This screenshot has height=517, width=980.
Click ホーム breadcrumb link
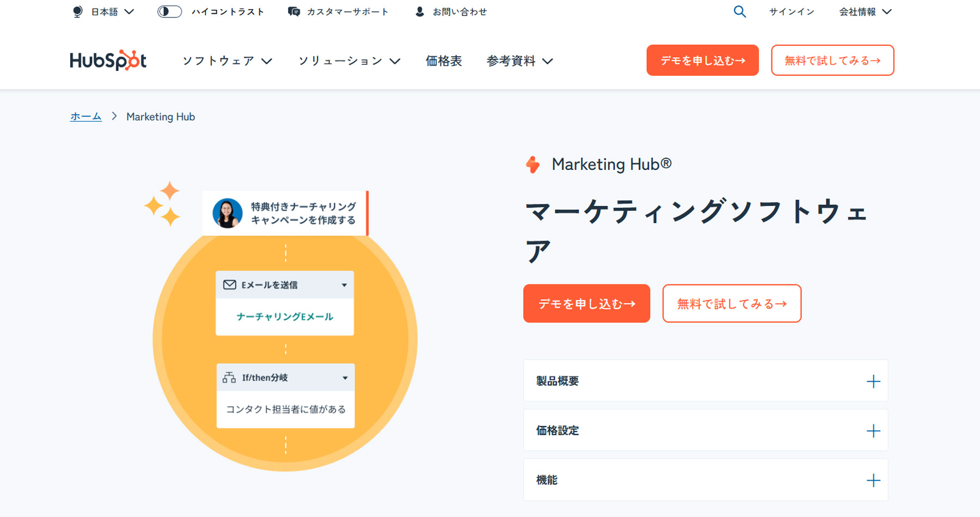point(85,117)
